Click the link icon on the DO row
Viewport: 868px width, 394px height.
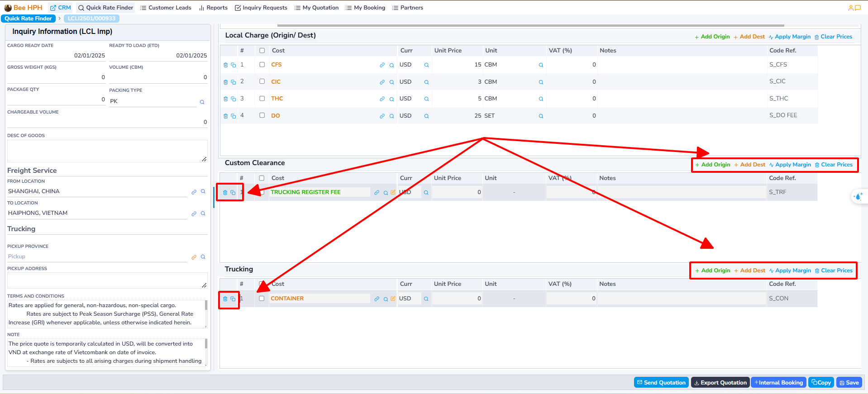tap(382, 116)
